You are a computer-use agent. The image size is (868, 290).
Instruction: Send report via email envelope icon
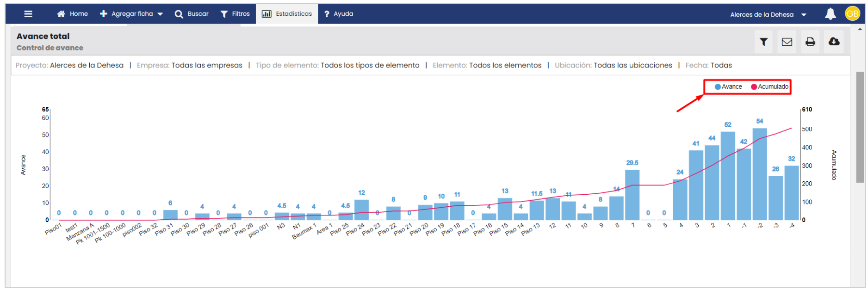coord(787,42)
